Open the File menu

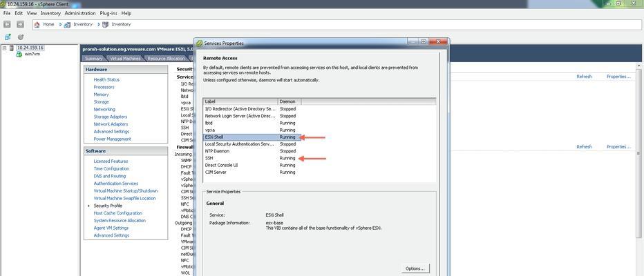tap(7, 13)
